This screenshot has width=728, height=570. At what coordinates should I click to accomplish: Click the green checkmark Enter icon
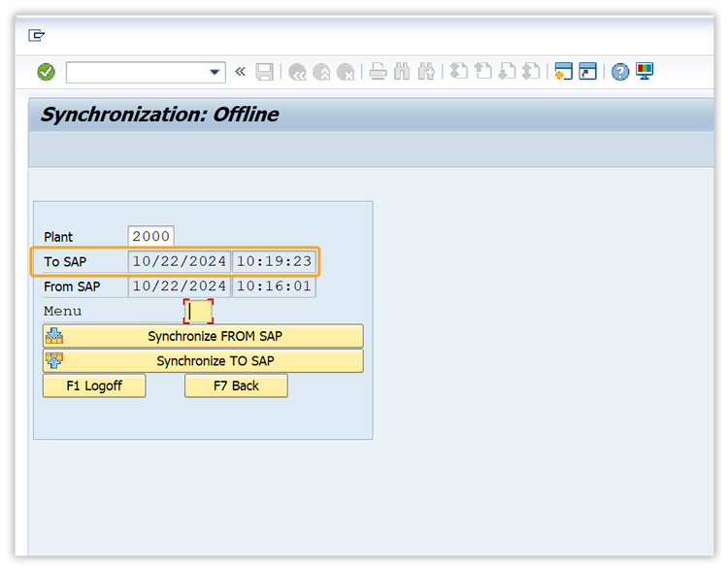point(46,72)
